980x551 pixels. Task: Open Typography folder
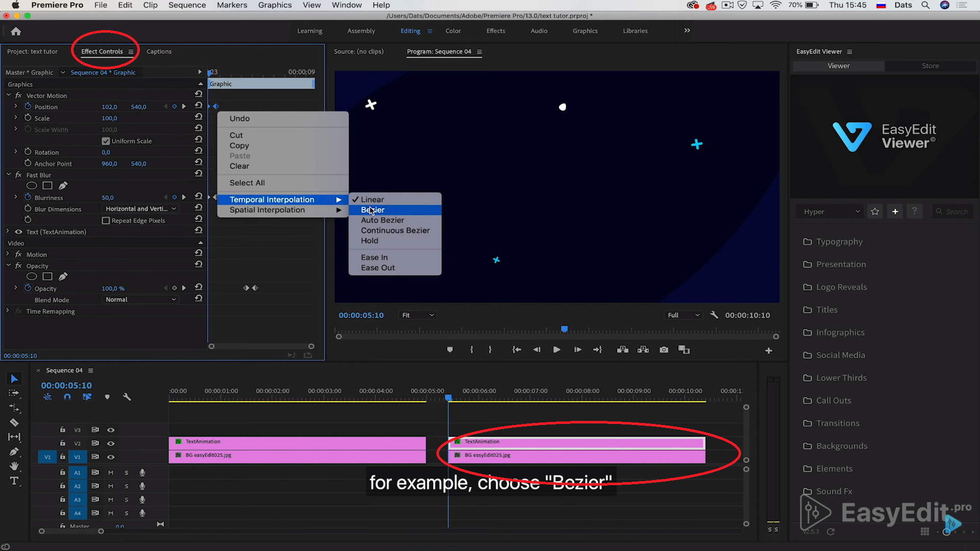pyautogui.click(x=839, y=241)
